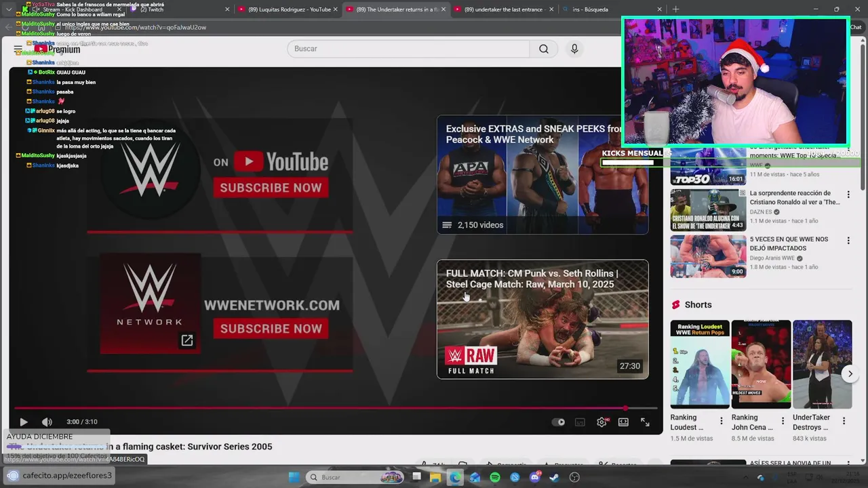Open Microsoft Edge from the taskbar
Screen dimensions: 868x488
(x=455, y=477)
